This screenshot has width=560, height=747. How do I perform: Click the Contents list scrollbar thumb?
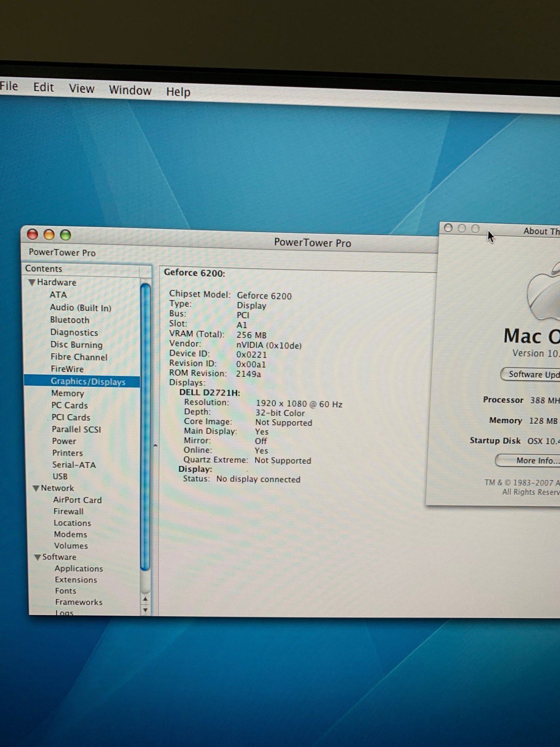pos(146,427)
